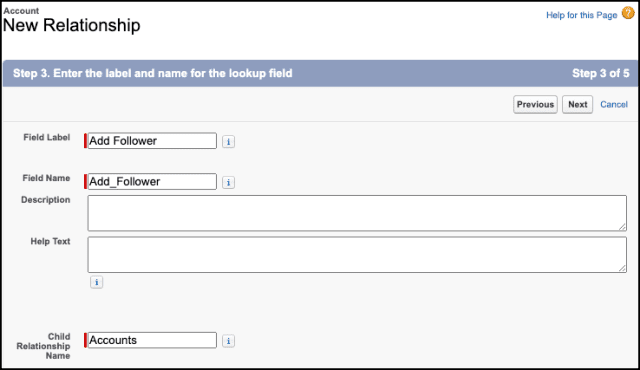
Task: Click the info icon beside Field Name
Action: pos(229,182)
